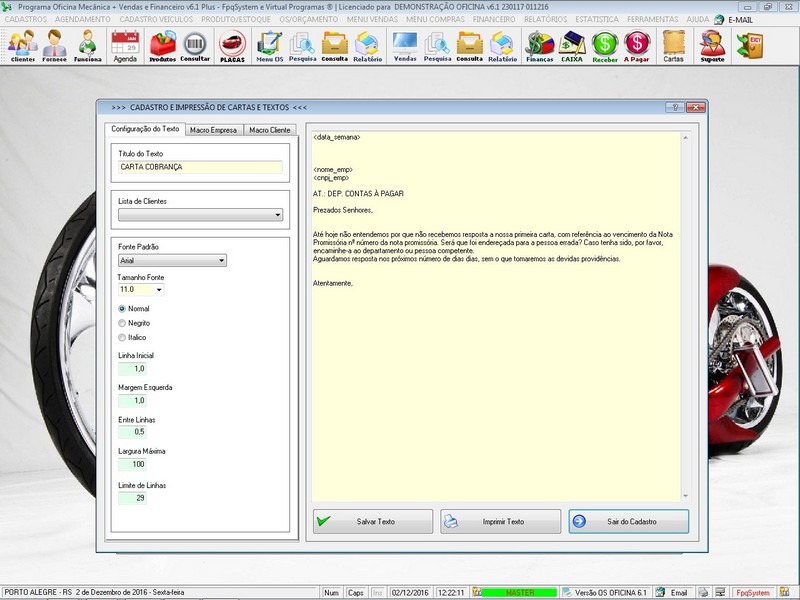Image resolution: width=800 pixels, height=600 pixels.
Task: Click the Imprimir Texto button
Action: (x=501, y=521)
